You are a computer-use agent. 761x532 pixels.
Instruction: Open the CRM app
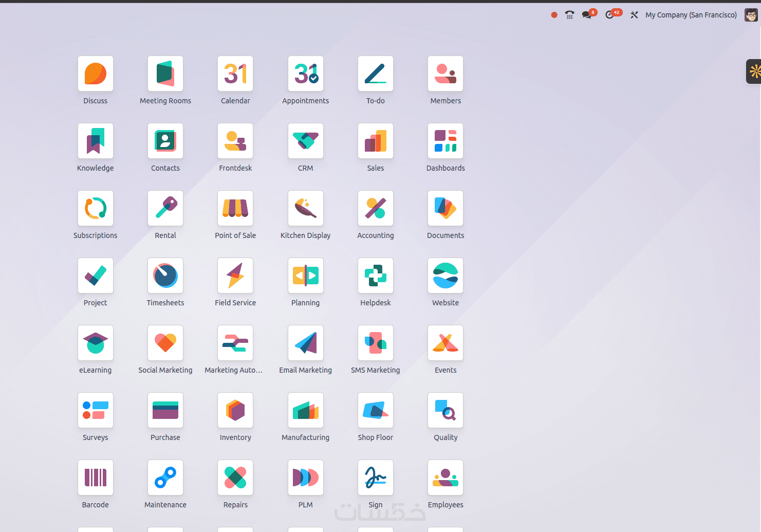tap(306, 141)
